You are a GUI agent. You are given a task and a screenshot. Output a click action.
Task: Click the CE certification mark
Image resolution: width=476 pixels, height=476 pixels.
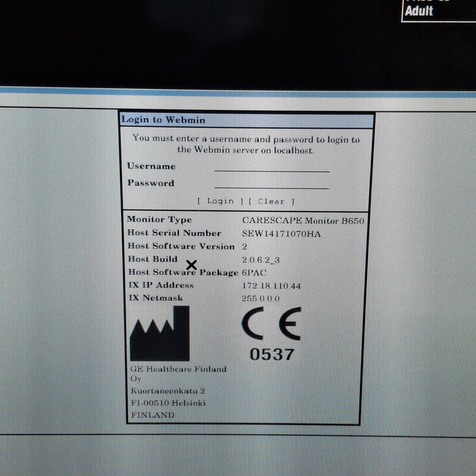271,325
